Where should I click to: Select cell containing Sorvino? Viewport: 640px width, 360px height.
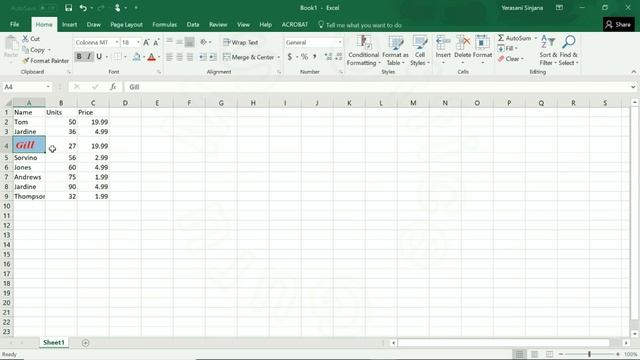point(29,158)
